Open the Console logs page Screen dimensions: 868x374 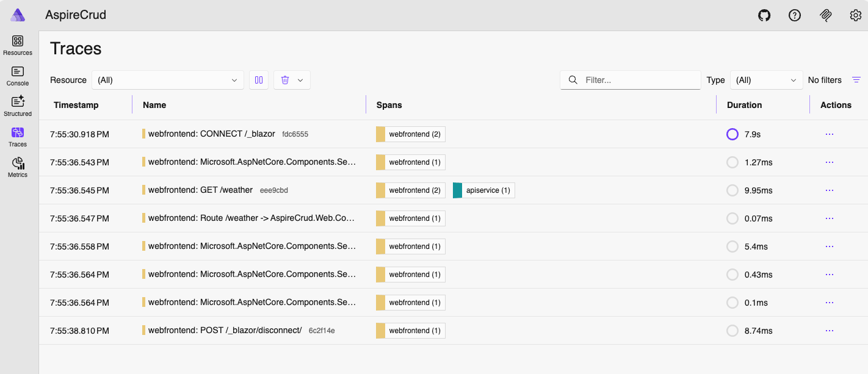[x=18, y=76]
